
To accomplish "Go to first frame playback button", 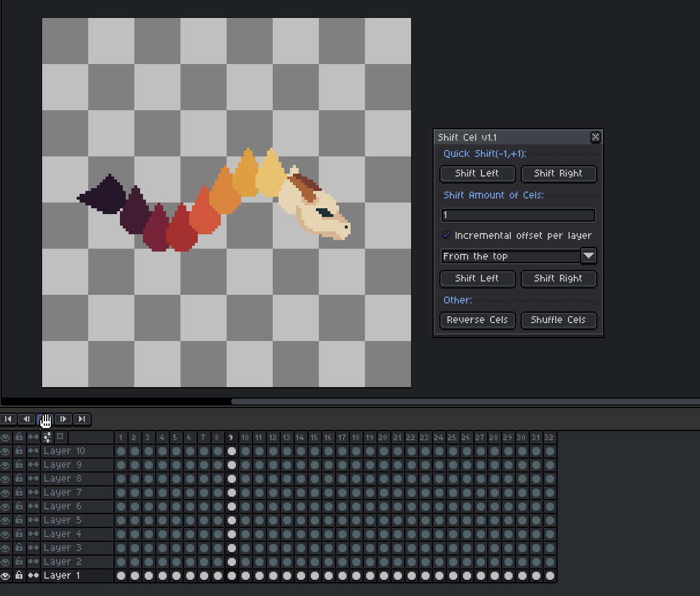I will tap(8, 419).
